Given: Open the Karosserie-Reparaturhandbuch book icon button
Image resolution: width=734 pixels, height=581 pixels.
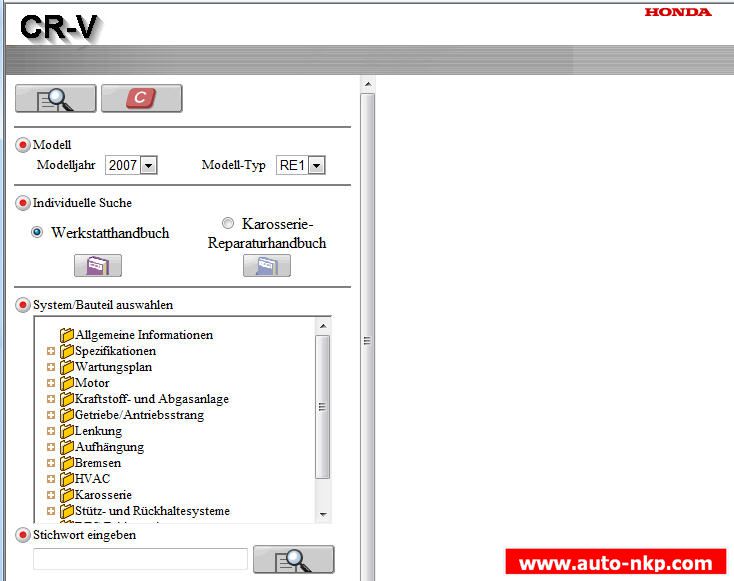Looking at the screenshot, I should (x=267, y=265).
